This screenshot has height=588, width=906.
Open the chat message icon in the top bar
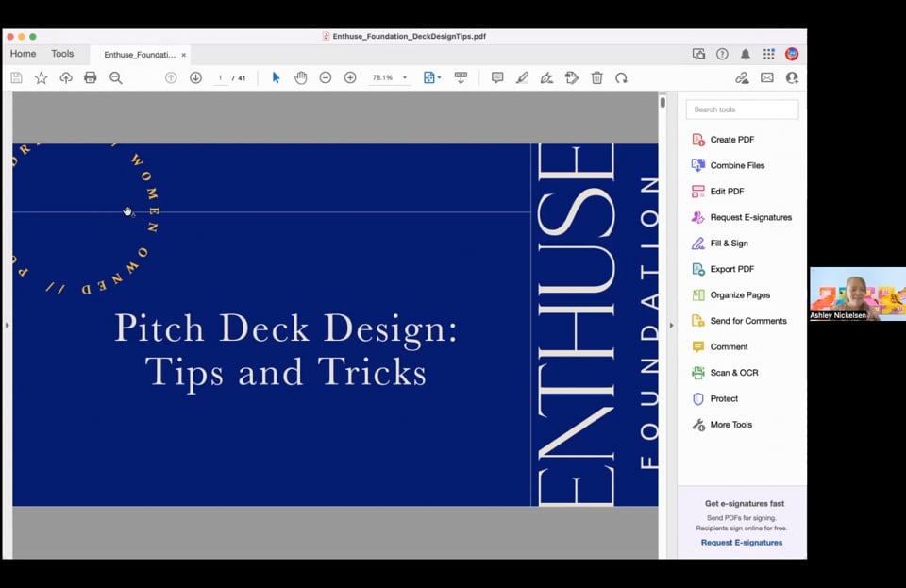[x=698, y=55]
